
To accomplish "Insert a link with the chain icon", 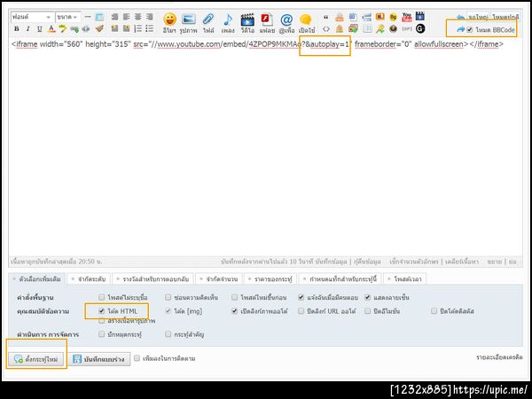I will pos(74,29).
